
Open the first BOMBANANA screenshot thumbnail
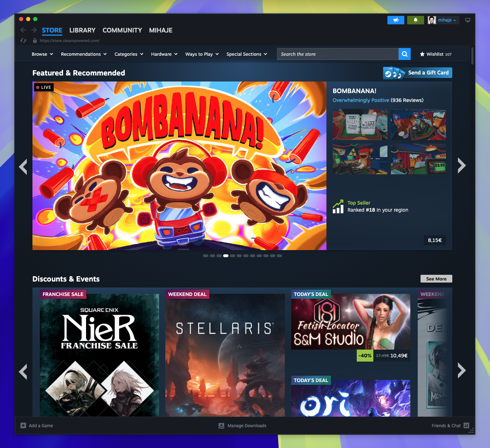pos(360,125)
